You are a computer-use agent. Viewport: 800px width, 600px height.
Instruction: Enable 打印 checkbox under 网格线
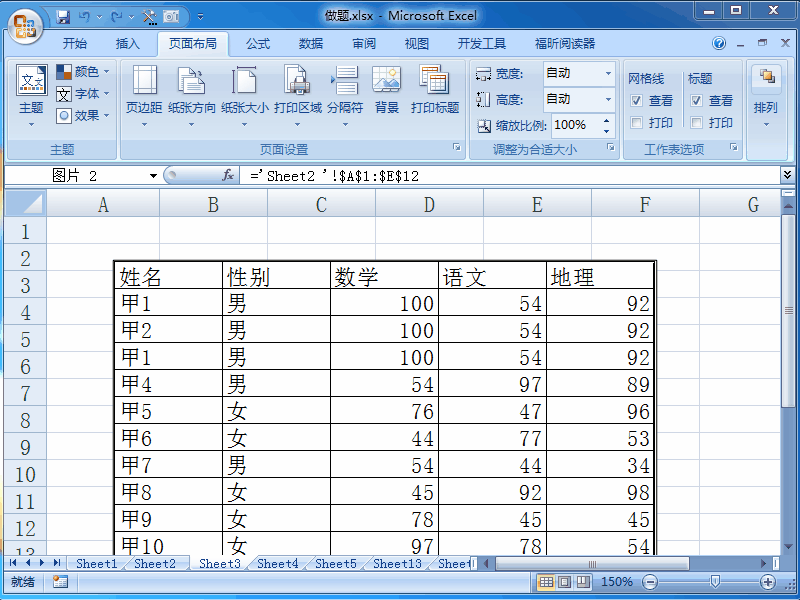[x=635, y=121]
